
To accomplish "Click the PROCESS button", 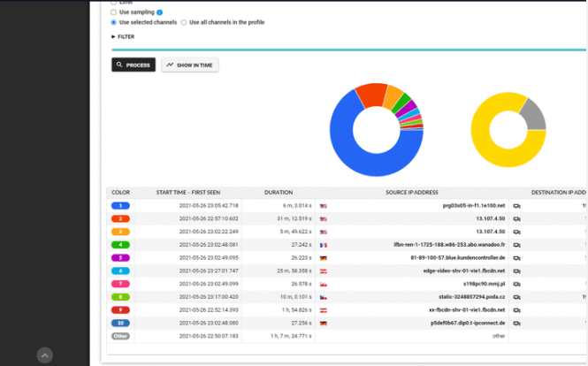I will click(x=134, y=65).
